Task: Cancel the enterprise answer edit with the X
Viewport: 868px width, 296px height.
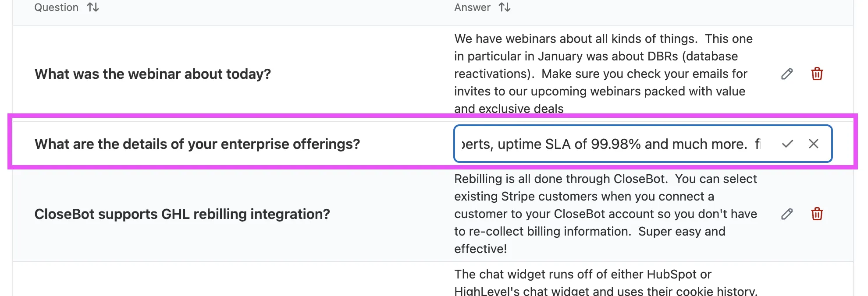Action: pyautogui.click(x=814, y=144)
